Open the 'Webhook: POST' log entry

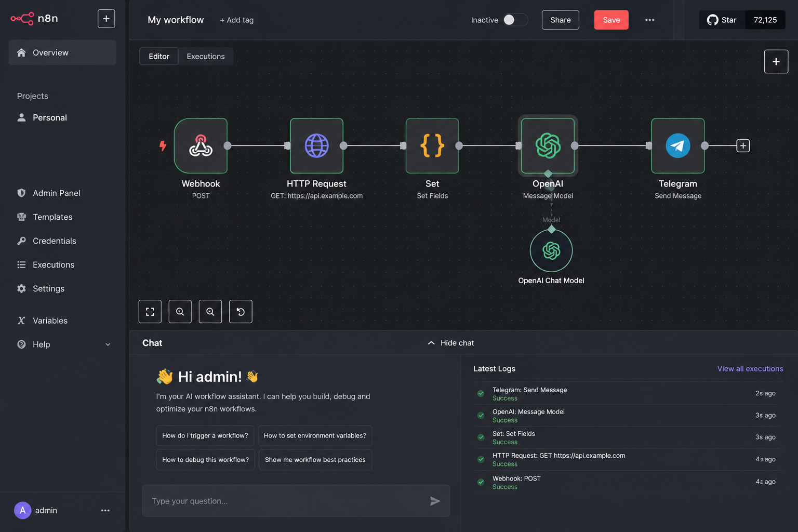[x=628, y=482]
